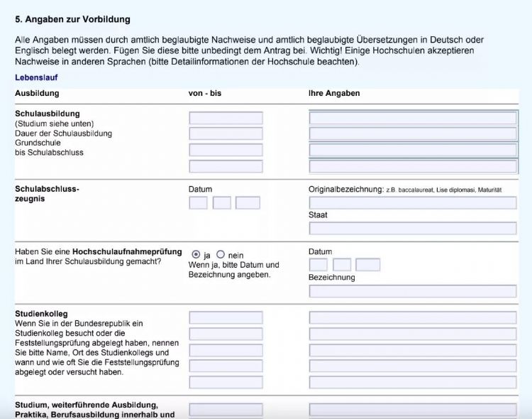This screenshot has height=419, width=532.
Task: Click fourth 'Ihre Angaben' field for Schulausbildung
Action: coord(413,166)
